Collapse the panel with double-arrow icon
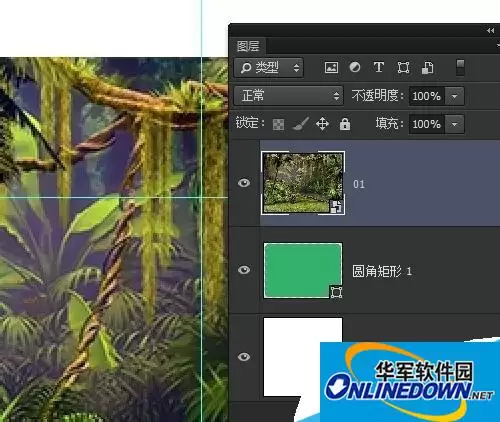 coord(490,31)
